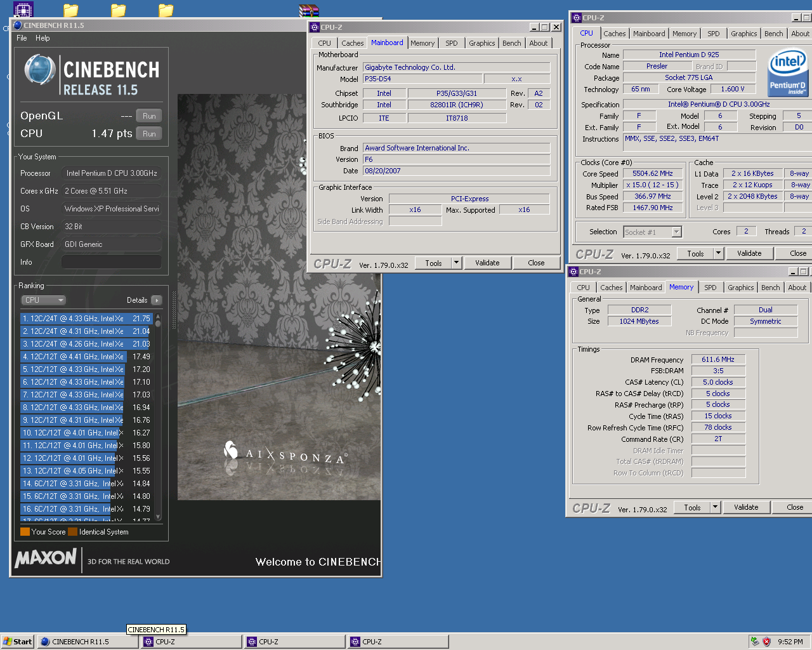Click the Details arrow icon in Ranking
The width and height of the screenshot is (812, 650).
(157, 300)
